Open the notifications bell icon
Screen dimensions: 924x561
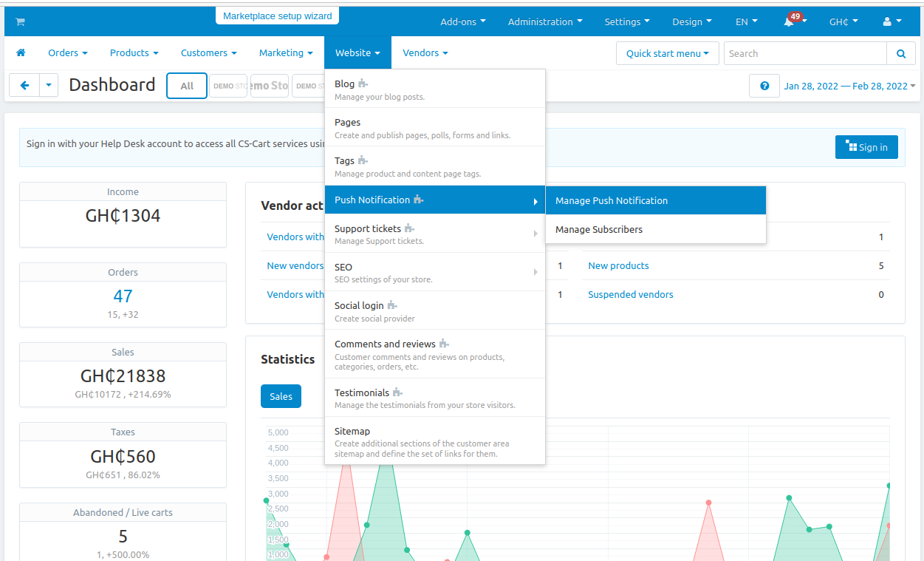789,21
